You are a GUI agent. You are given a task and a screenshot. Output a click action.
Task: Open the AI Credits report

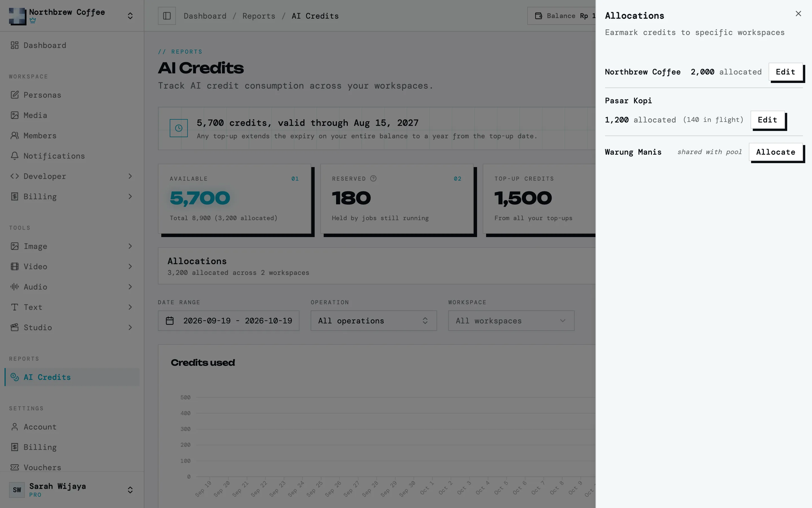pos(72,377)
